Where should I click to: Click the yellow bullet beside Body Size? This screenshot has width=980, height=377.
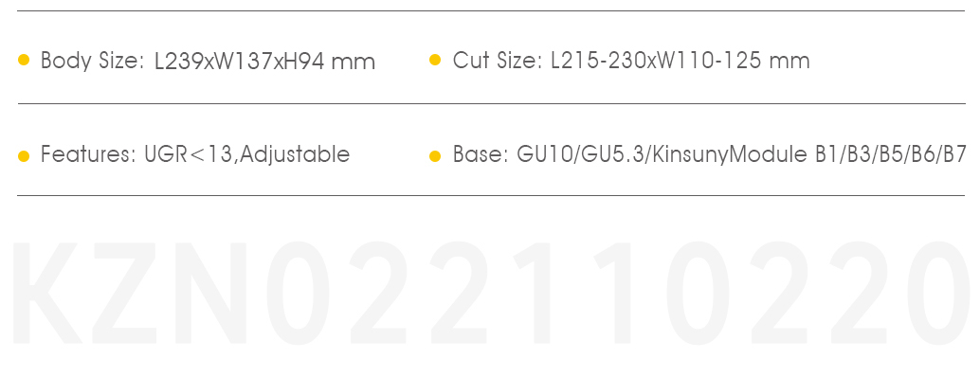coord(24,61)
